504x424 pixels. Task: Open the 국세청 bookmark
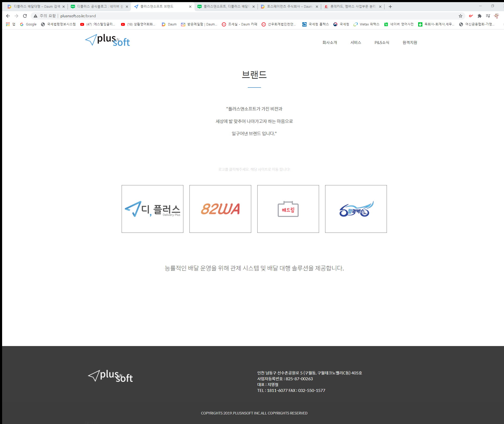[x=341, y=24]
